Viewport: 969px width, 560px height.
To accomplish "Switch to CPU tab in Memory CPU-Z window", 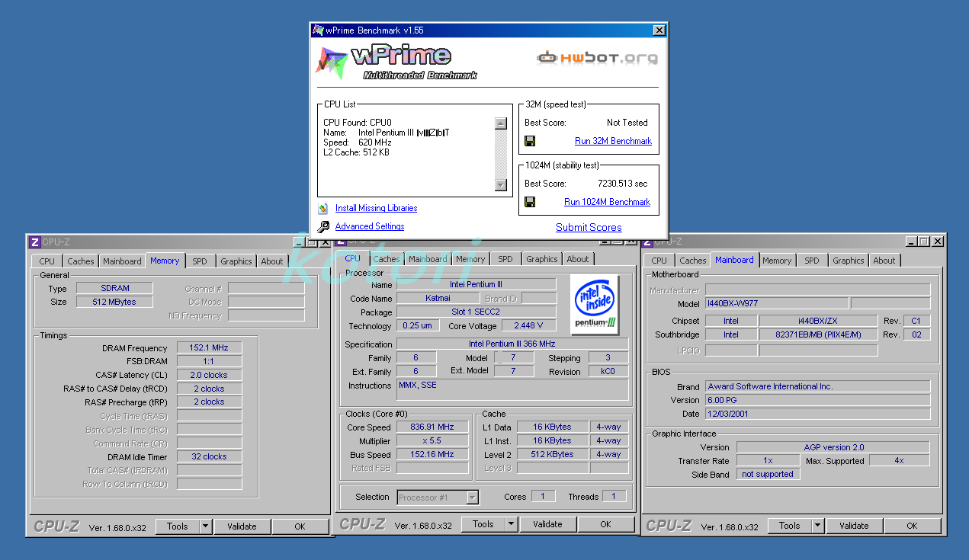I will point(47,261).
